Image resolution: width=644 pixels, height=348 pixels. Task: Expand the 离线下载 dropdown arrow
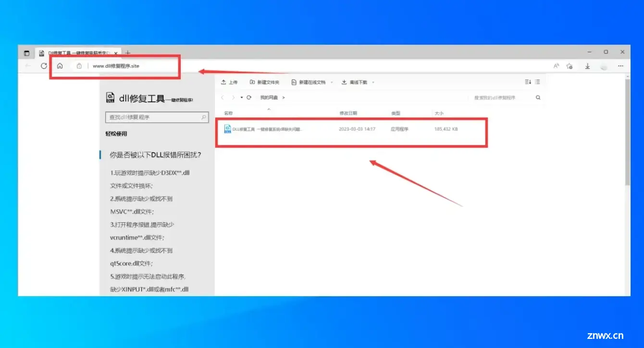tap(373, 83)
